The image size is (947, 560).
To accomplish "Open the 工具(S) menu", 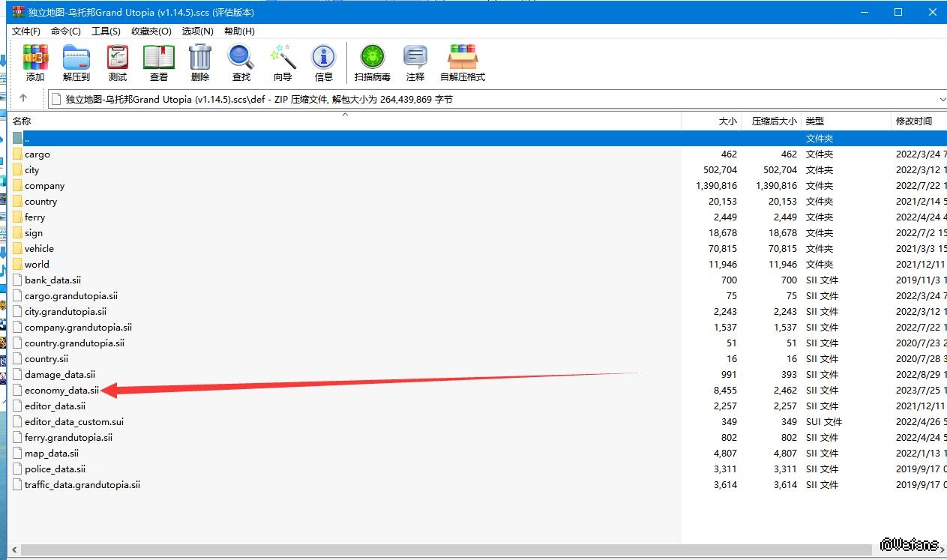I will 106,31.
